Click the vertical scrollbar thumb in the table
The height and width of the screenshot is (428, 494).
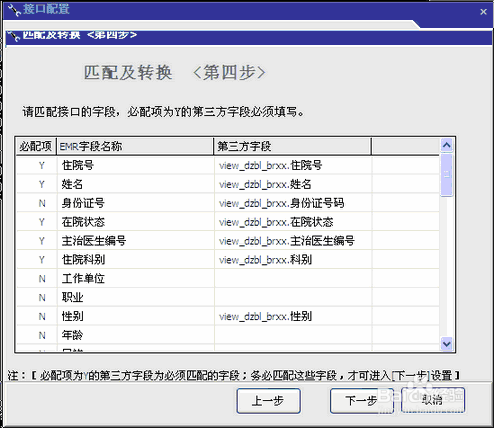coord(446,175)
